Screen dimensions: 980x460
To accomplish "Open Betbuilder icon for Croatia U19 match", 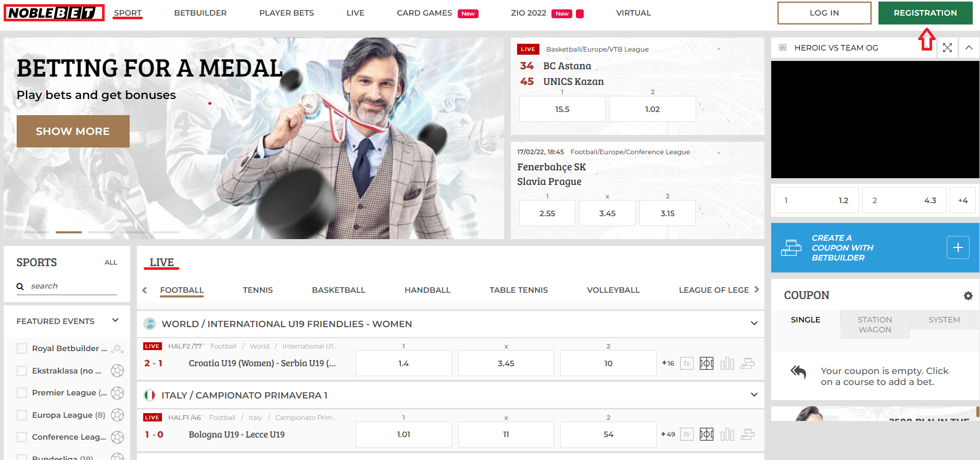I will tap(748, 363).
